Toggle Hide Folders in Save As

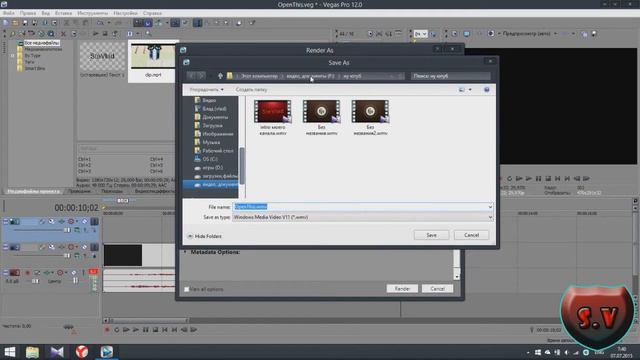(x=204, y=236)
